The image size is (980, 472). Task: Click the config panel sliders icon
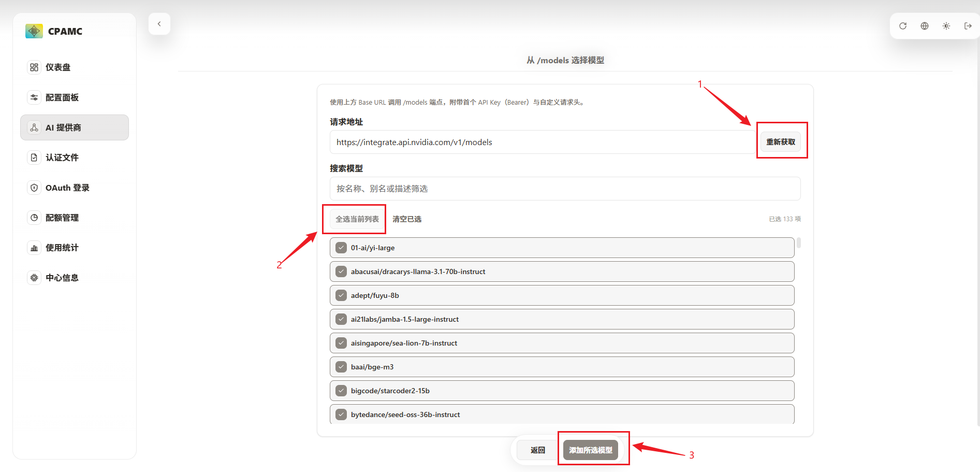[x=34, y=97]
